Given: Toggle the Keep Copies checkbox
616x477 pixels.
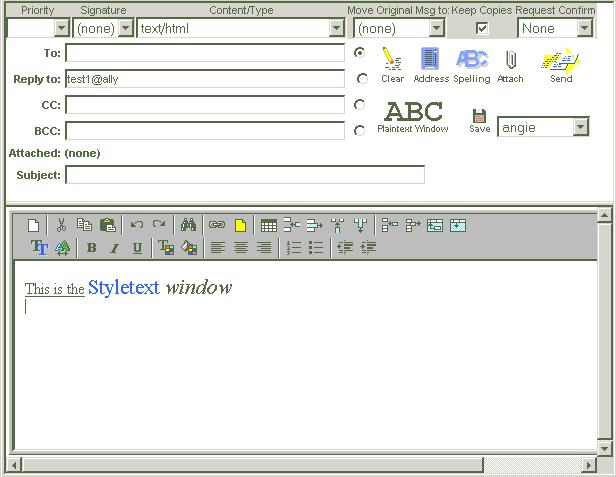Looking at the screenshot, I should click(x=482, y=28).
